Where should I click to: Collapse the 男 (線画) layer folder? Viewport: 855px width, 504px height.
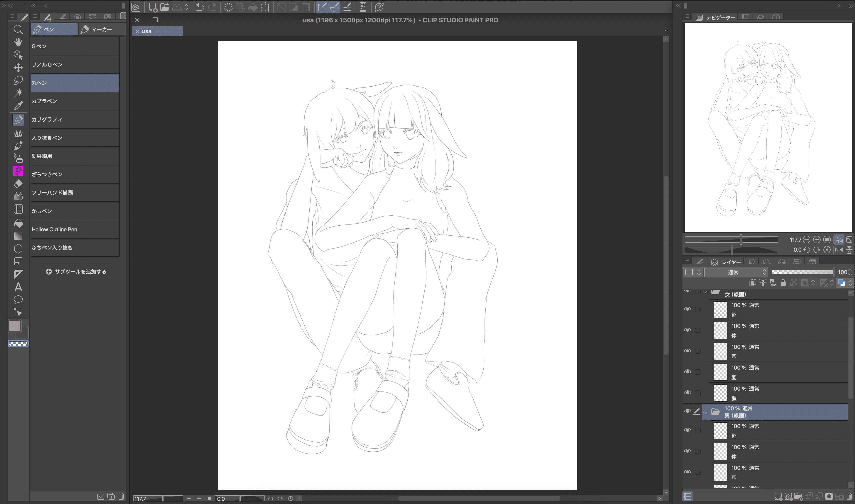(705, 413)
